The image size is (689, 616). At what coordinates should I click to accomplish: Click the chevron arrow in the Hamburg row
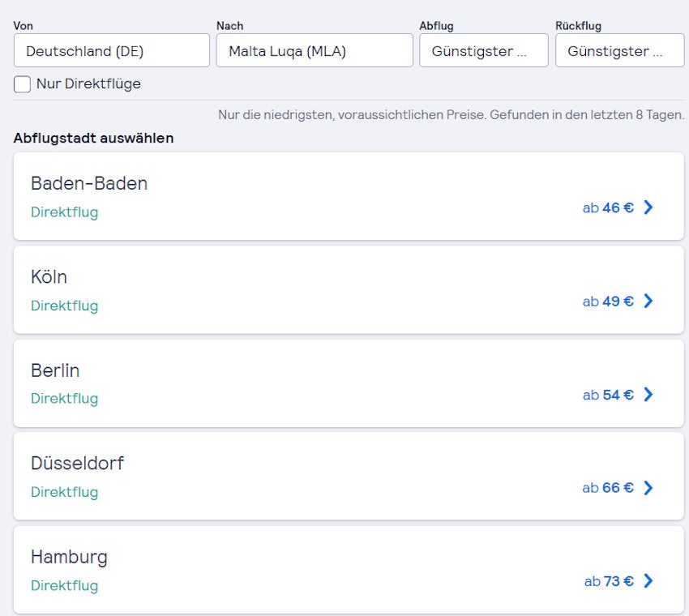click(x=648, y=581)
